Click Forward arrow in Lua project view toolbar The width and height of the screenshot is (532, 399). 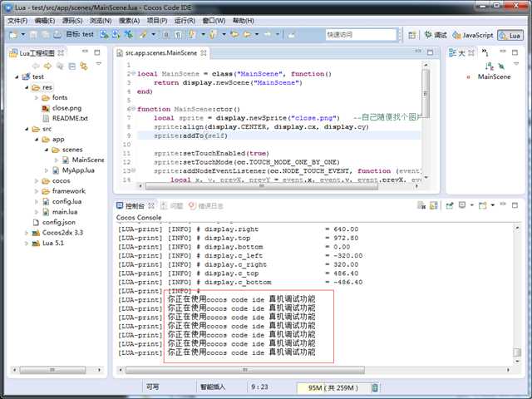pyautogui.click(x=48, y=66)
